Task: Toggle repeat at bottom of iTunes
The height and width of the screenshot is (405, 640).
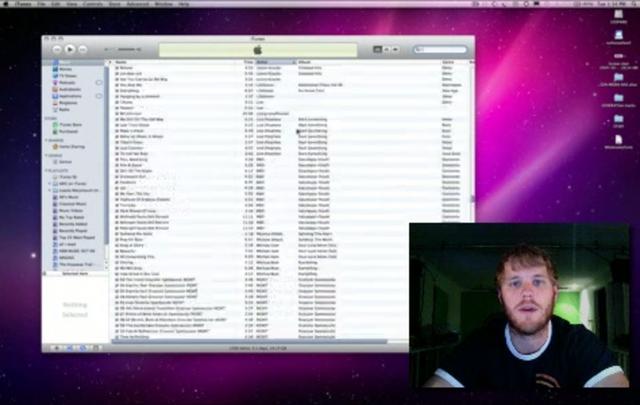Action: point(82,348)
